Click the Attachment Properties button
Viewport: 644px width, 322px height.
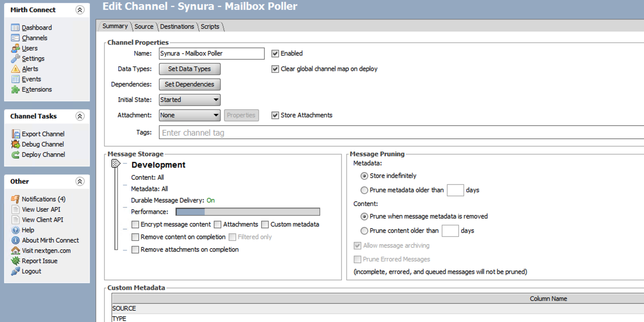point(242,115)
